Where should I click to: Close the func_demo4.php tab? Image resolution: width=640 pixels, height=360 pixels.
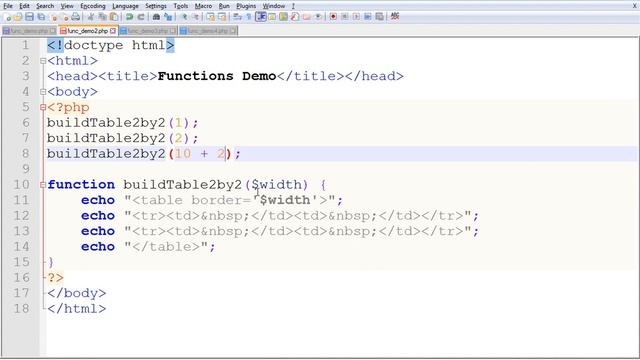(233, 31)
